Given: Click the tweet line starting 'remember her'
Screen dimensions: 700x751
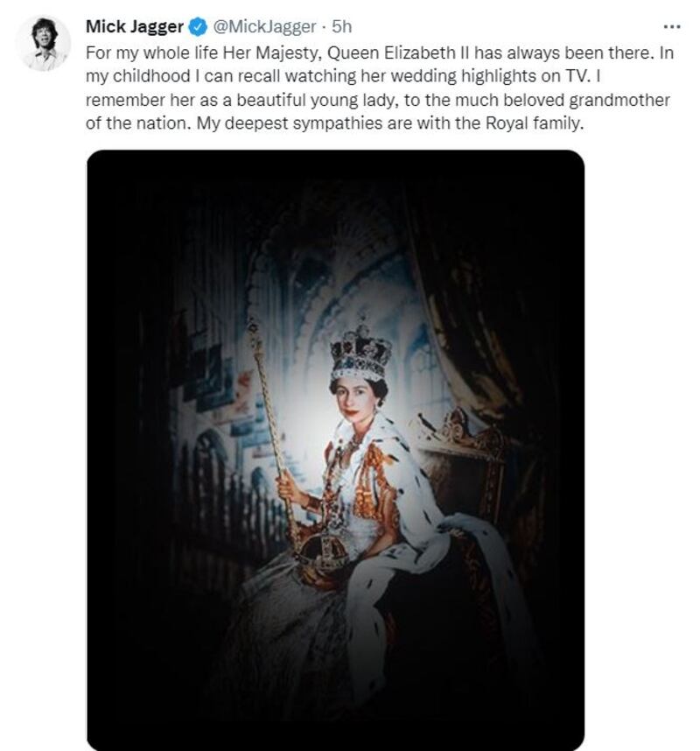Looking at the screenshot, I should click(x=377, y=100).
